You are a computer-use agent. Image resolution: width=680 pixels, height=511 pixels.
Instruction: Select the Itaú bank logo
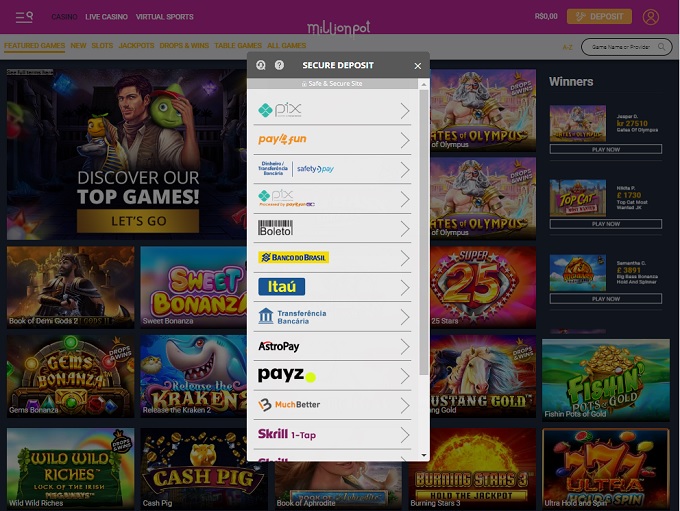pyautogui.click(x=281, y=287)
